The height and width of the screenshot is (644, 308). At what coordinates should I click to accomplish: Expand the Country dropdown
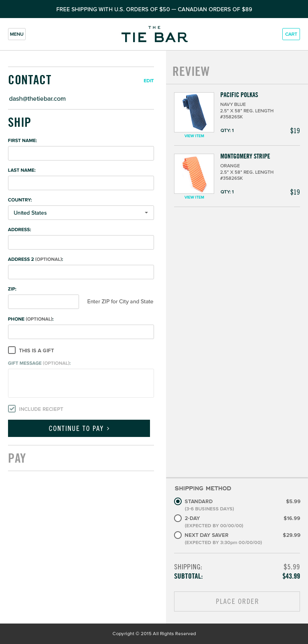81,213
